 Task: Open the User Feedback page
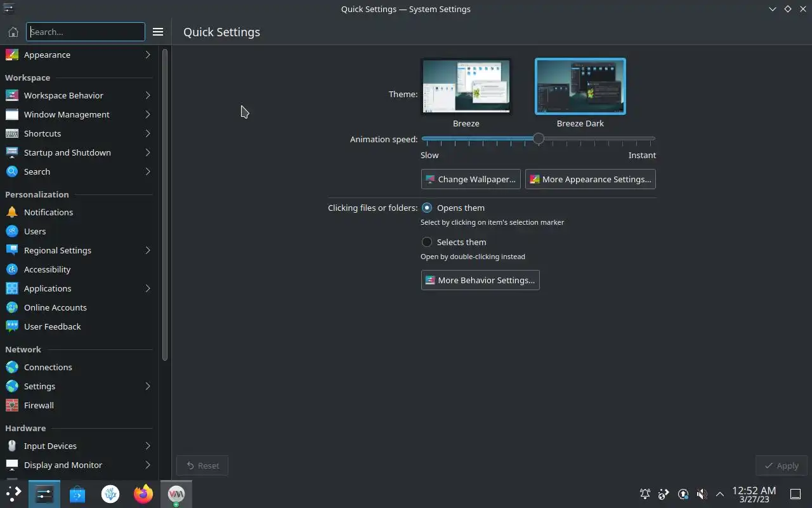click(79, 326)
